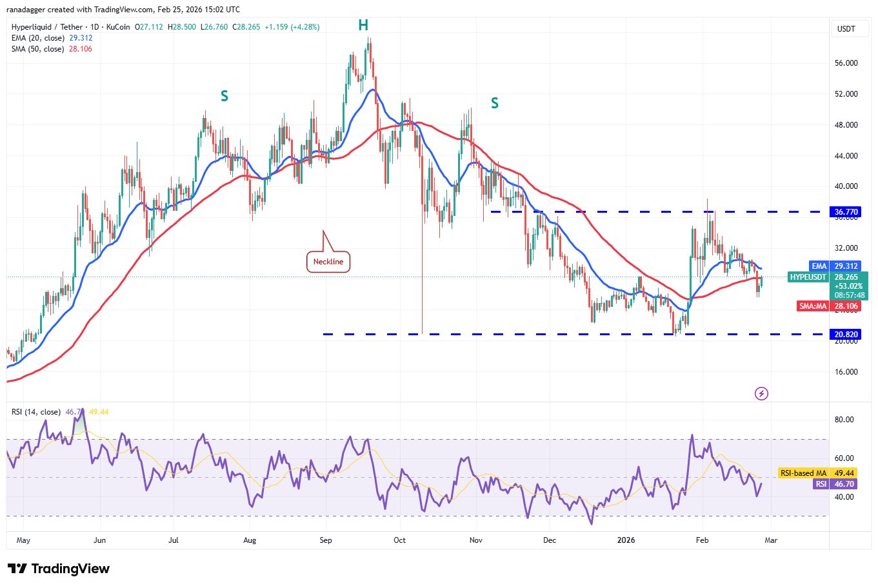Click the blue EMA tag on price axis
Viewport: 878px width, 588px height.
pyautogui.click(x=819, y=266)
